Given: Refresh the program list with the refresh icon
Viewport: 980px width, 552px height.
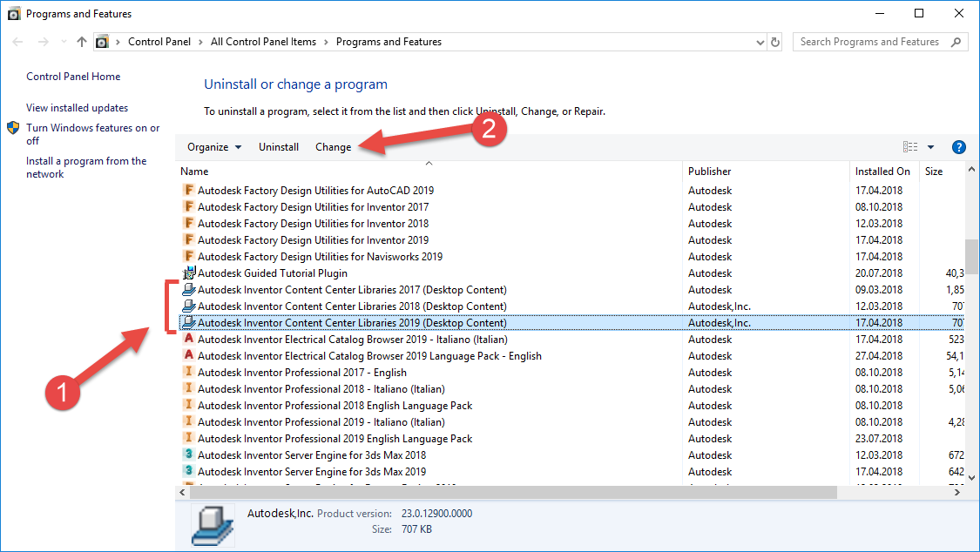Looking at the screenshot, I should point(775,41).
